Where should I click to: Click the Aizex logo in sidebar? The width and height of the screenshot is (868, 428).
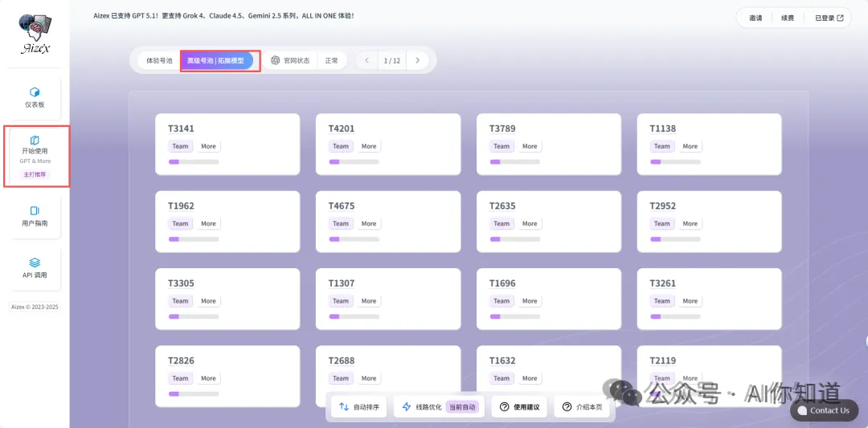35,35
